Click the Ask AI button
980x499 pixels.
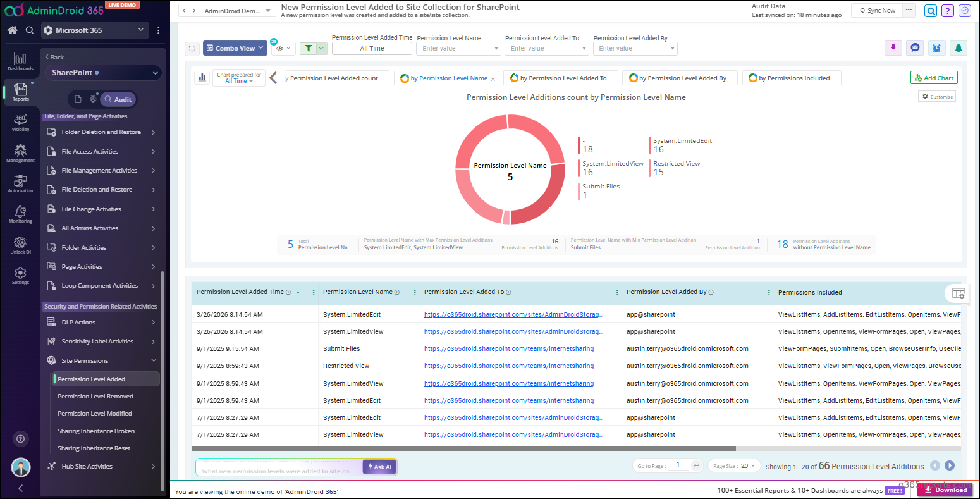tap(379, 467)
